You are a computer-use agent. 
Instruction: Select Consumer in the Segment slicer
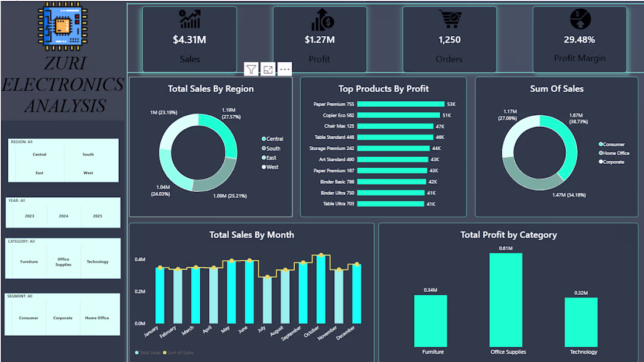[x=28, y=318]
